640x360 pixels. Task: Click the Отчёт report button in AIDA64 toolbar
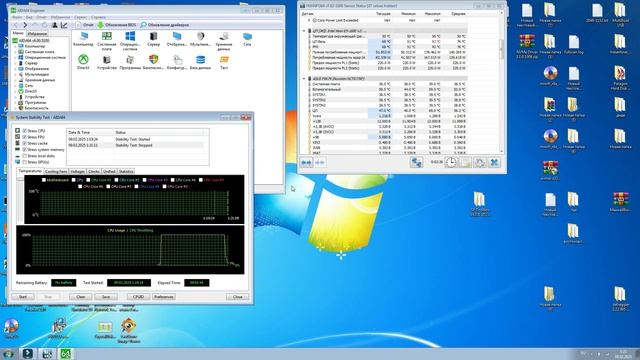[85, 25]
